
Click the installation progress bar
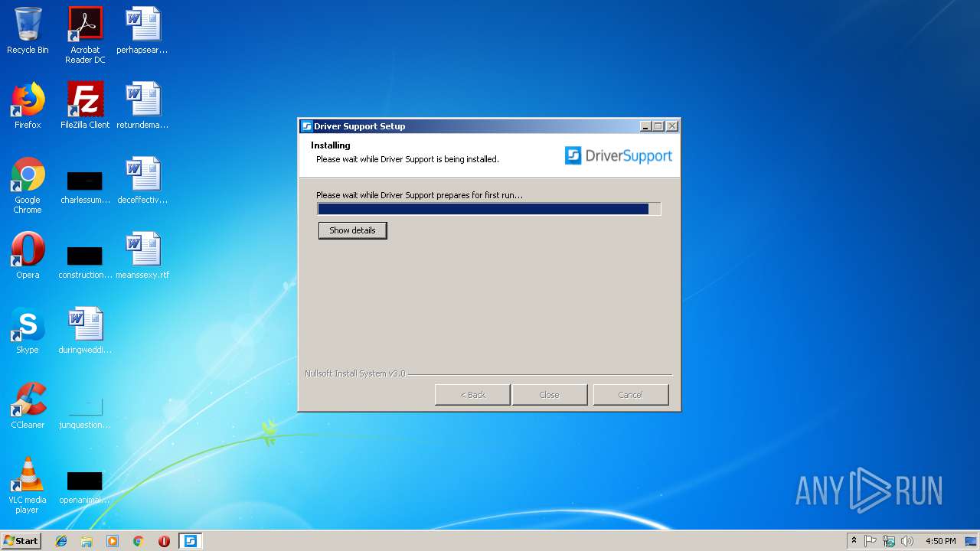click(x=488, y=209)
